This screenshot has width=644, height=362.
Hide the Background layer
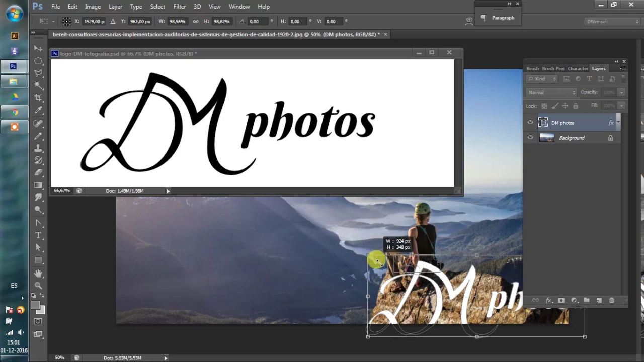(x=530, y=138)
